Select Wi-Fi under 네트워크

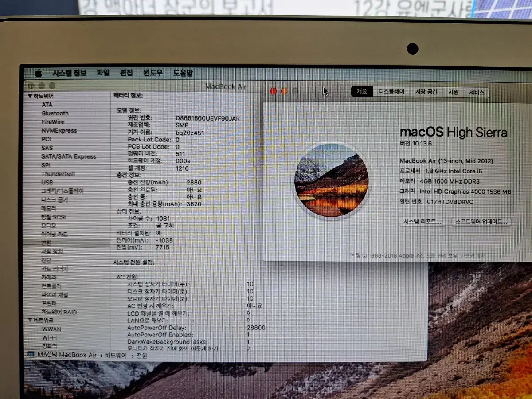coord(49,337)
